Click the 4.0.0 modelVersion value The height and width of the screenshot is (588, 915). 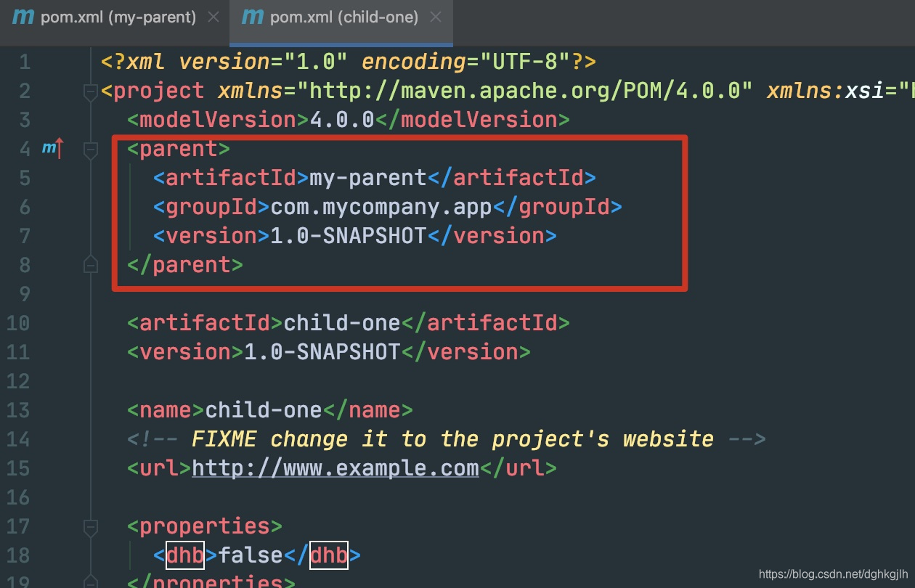coord(342,120)
